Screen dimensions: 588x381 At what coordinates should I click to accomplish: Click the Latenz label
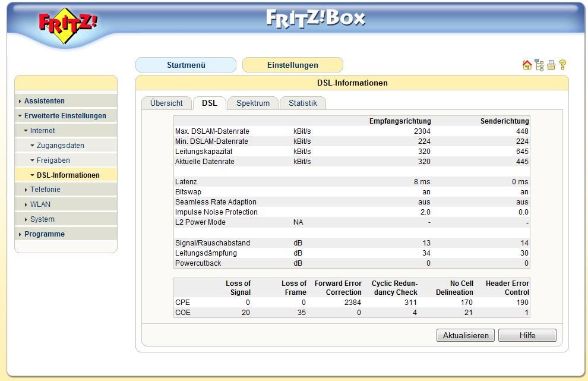click(x=186, y=182)
